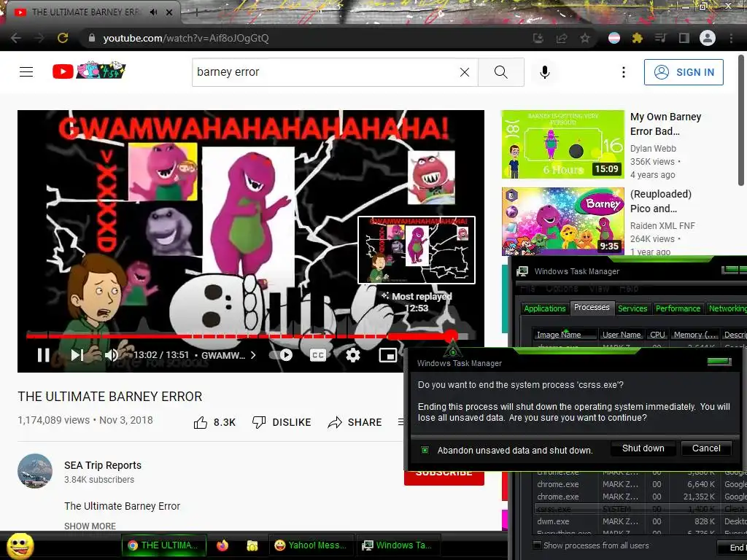Image resolution: width=747 pixels, height=560 pixels.
Task: Sort processes by User Name column
Action: pyautogui.click(x=622, y=335)
